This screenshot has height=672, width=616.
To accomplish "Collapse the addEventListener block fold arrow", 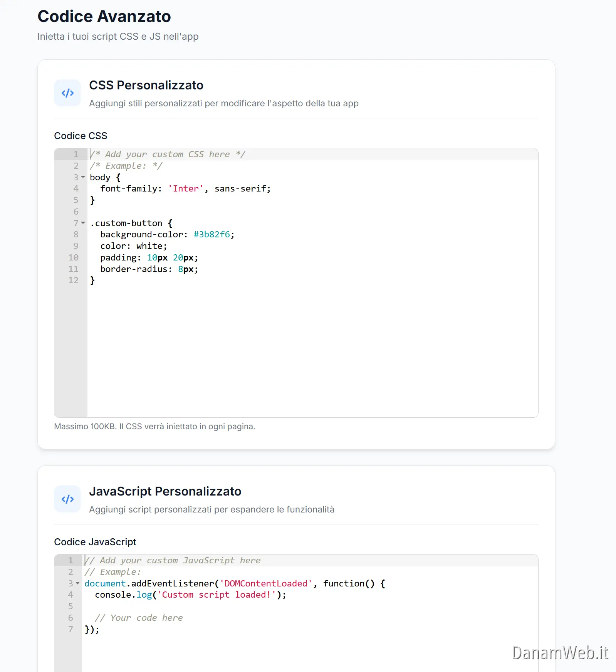I will (x=78, y=583).
